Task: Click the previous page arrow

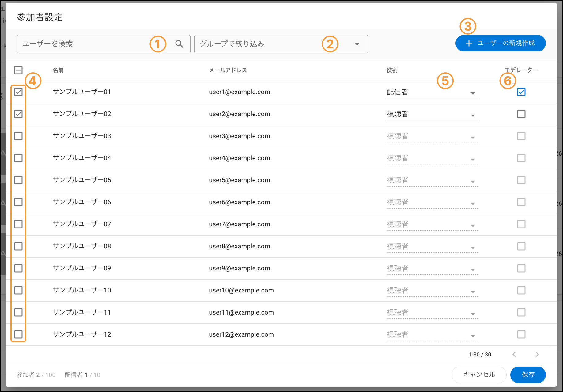Action: [x=514, y=354]
